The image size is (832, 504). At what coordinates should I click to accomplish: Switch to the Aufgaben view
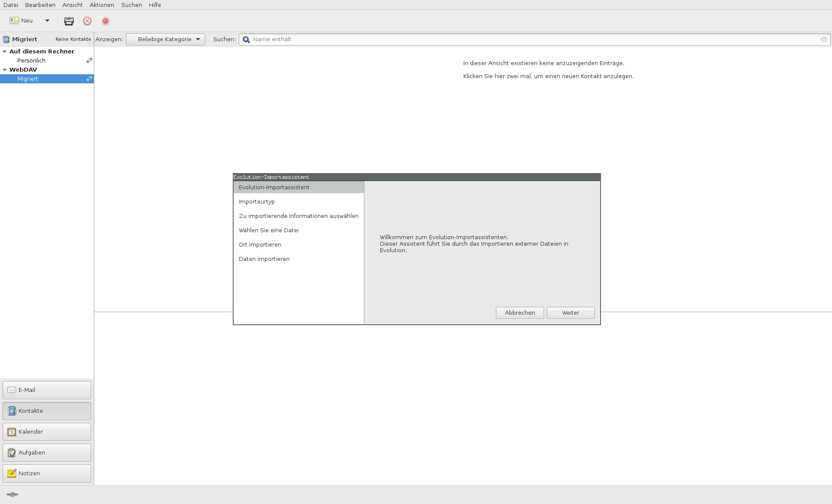click(x=47, y=453)
